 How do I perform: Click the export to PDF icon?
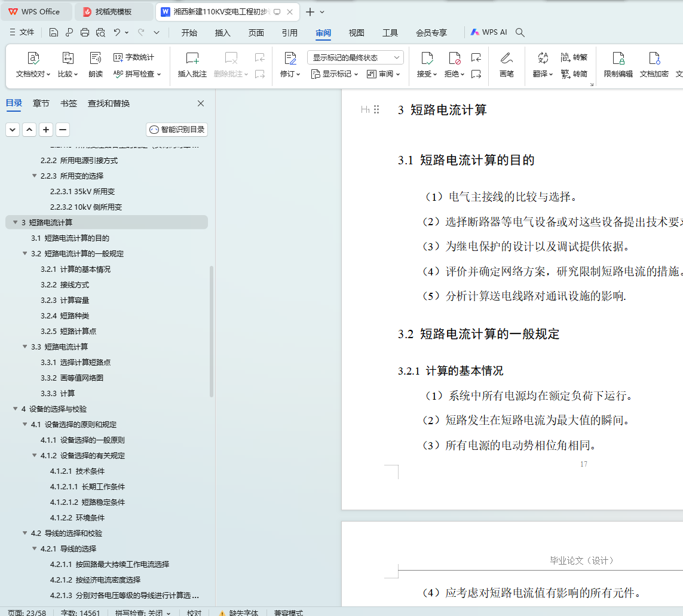click(69, 32)
